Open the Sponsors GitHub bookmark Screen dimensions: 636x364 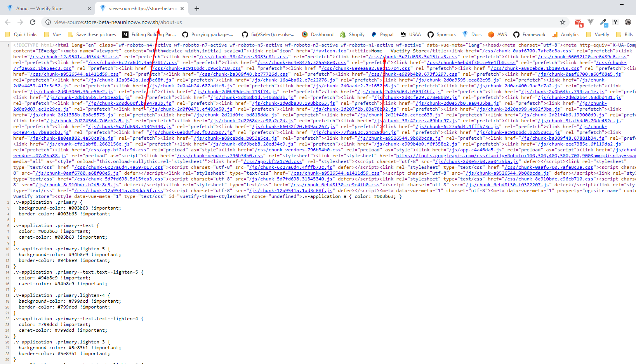[x=441, y=35]
